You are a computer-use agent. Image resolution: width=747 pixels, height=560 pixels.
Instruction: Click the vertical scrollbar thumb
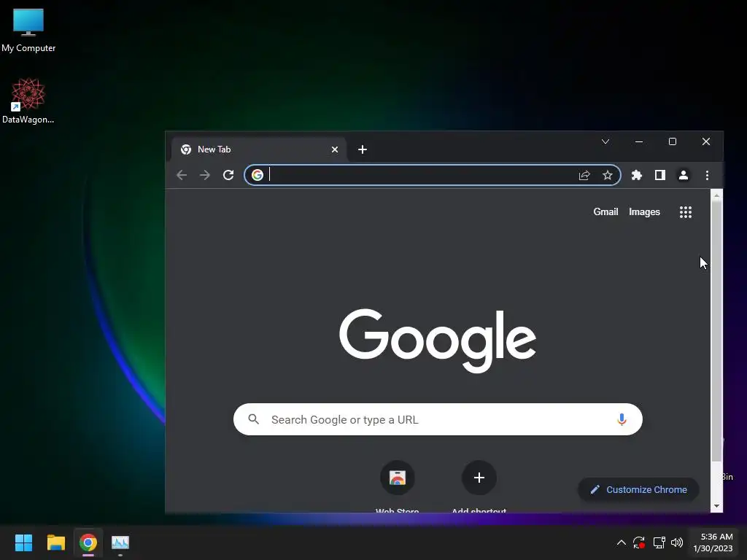(716, 331)
